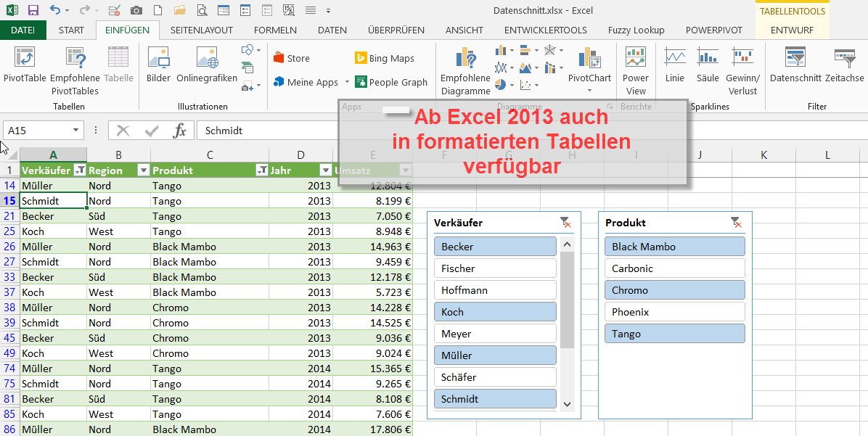Insert a PivotTable from the ribbon
Image resolution: width=868 pixels, height=436 pixels.
[25, 65]
